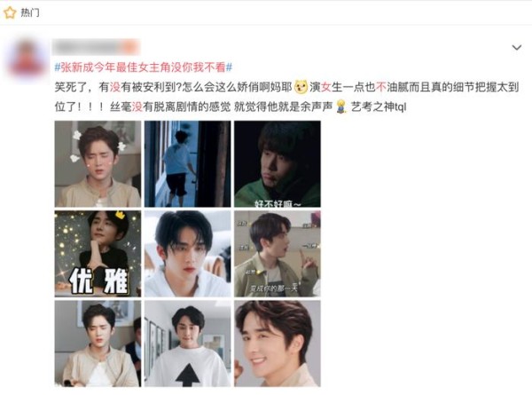Click the post text mentioning 余声声
The height and width of the screenshot is (395, 532).
coord(286,97)
